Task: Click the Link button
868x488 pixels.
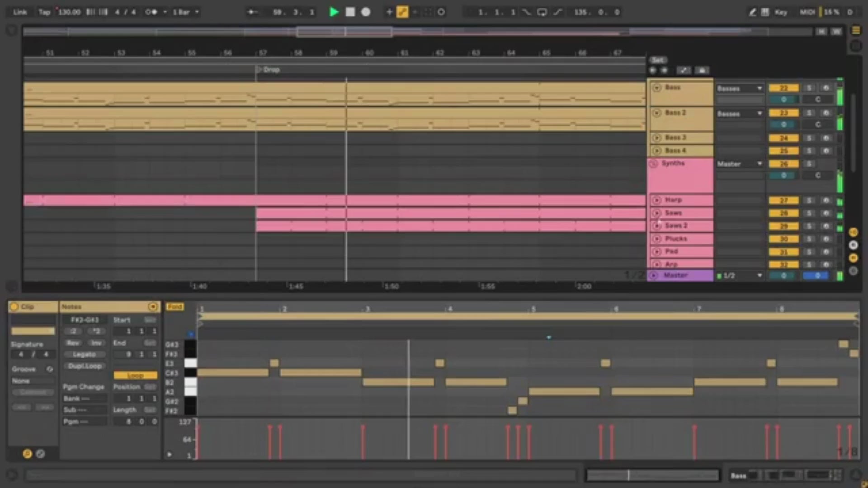Action: coord(20,12)
